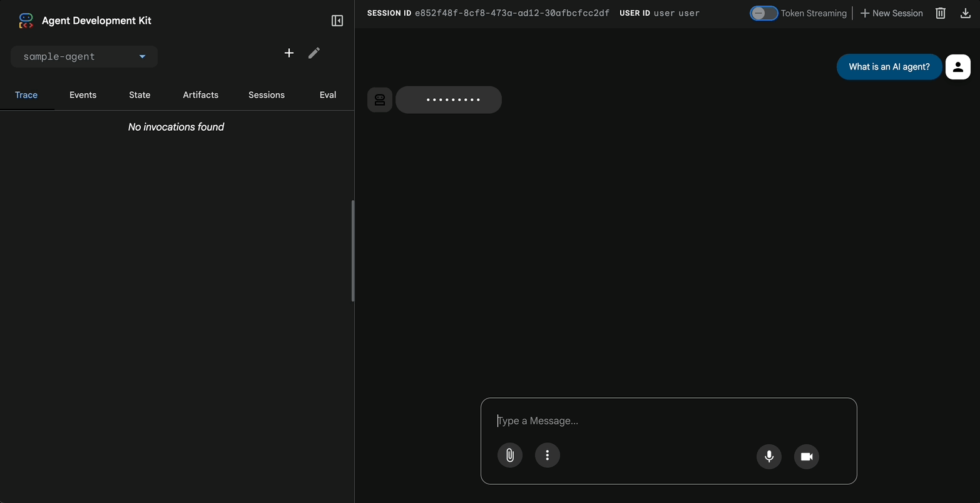Click the USER ID value 'user user'
The height and width of the screenshot is (503, 980).
[676, 13]
